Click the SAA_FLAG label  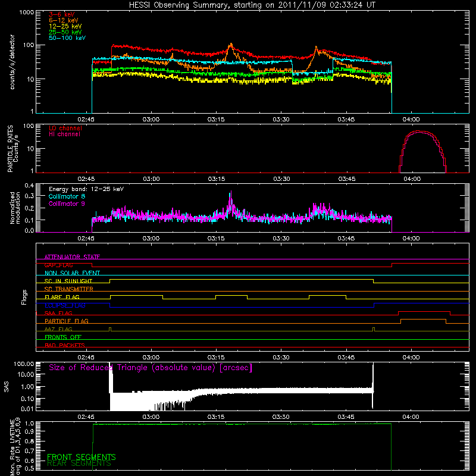point(58,313)
